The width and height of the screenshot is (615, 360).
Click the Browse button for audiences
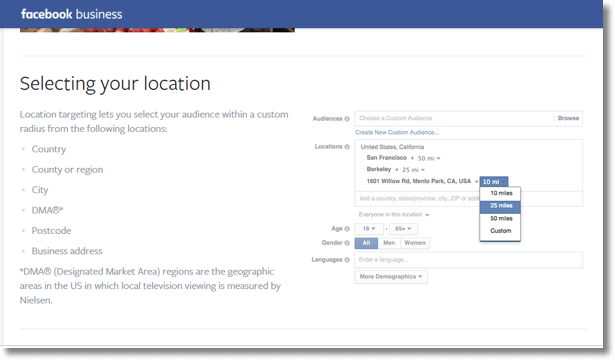(x=568, y=118)
